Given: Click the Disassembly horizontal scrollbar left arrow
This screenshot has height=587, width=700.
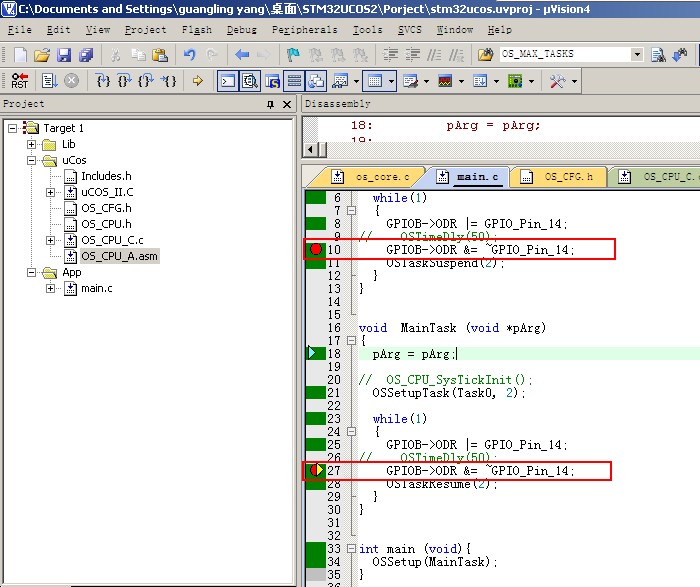Looking at the screenshot, I should 310,149.
